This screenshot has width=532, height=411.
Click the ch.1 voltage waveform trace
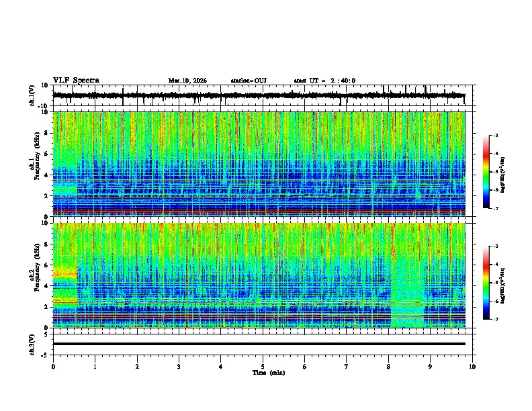pyautogui.click(x=259, y=95)
